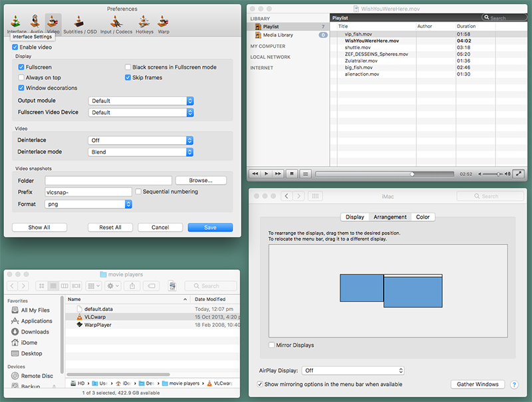Click fullscreen toggle icon in VLC player
The image size is (532, 402).
pyautogui.click(x=519, y=174)
